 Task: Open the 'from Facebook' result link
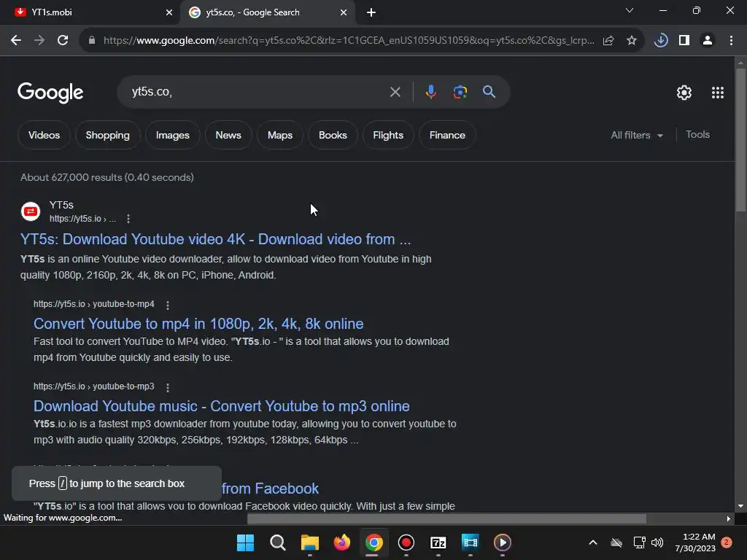[270, 489]
